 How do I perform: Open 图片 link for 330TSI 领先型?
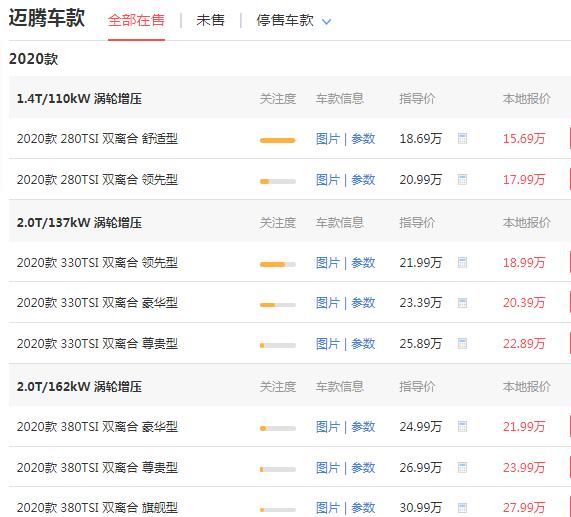pyautogui.click(x=328, y=263)
